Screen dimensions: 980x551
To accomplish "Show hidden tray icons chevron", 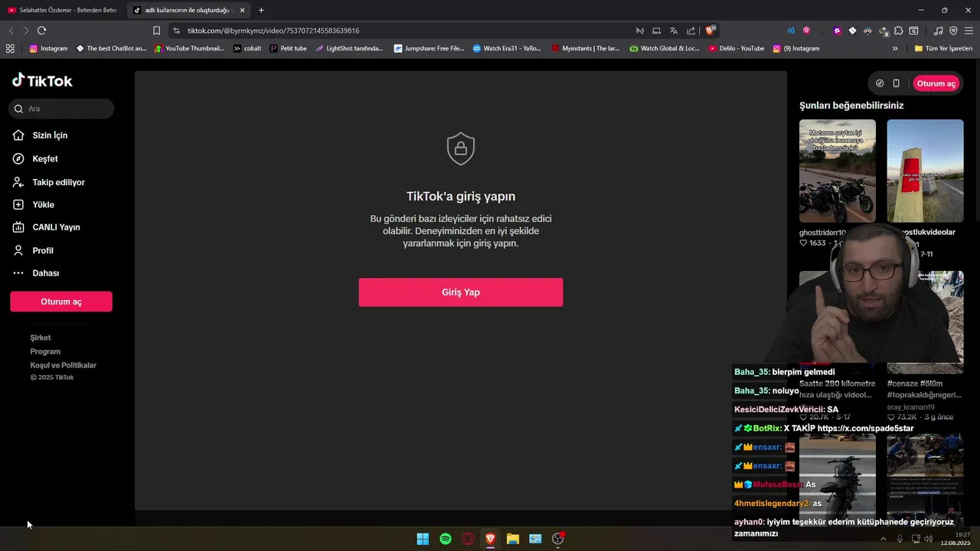I will (x=883, y=539).
